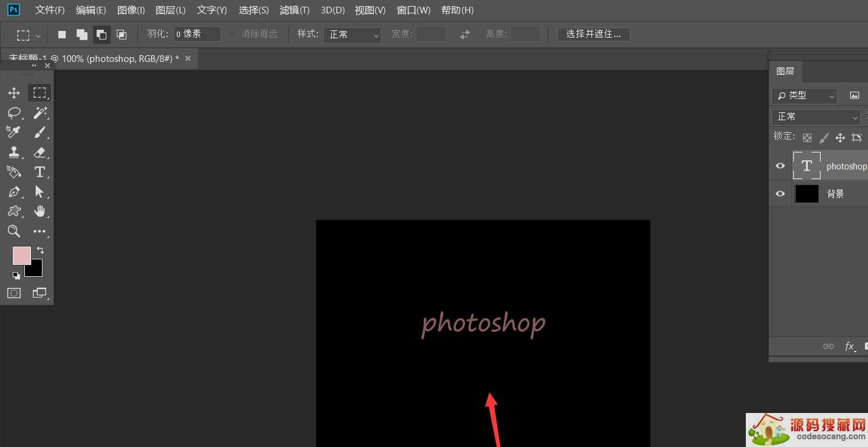Select the Horizontal Type tool

point(40,172)
